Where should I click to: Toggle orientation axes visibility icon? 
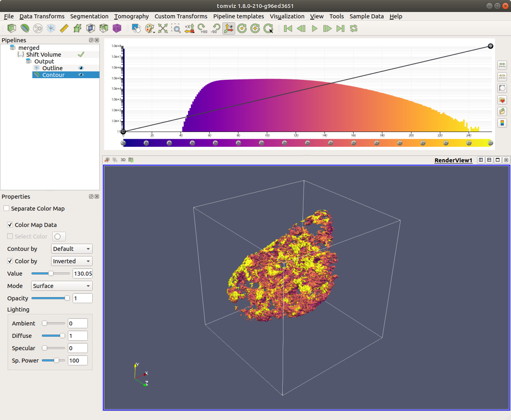229,28
